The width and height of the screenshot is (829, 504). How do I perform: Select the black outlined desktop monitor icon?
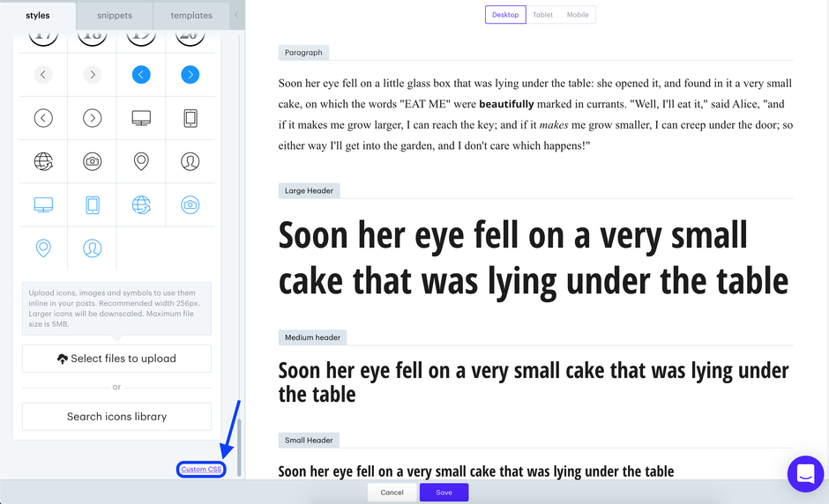point(141,118)
